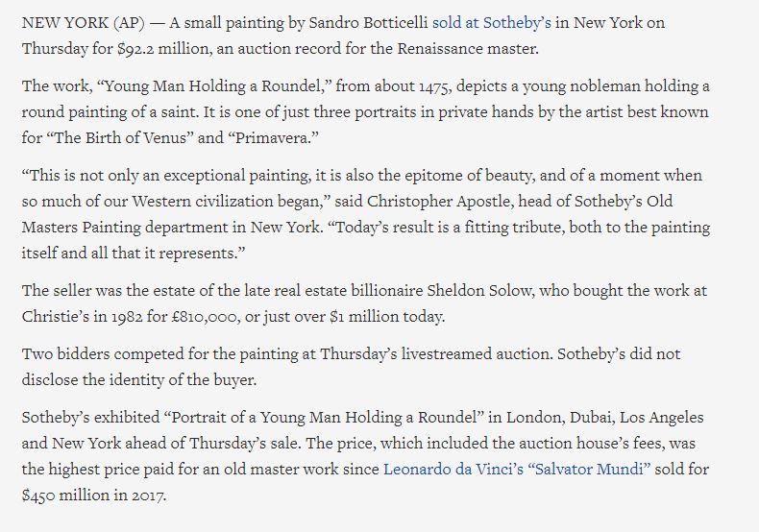Click the words "London, Dubai, Los Angeles"
Viewport: 759px width, 532px height.
click(605, 418)
